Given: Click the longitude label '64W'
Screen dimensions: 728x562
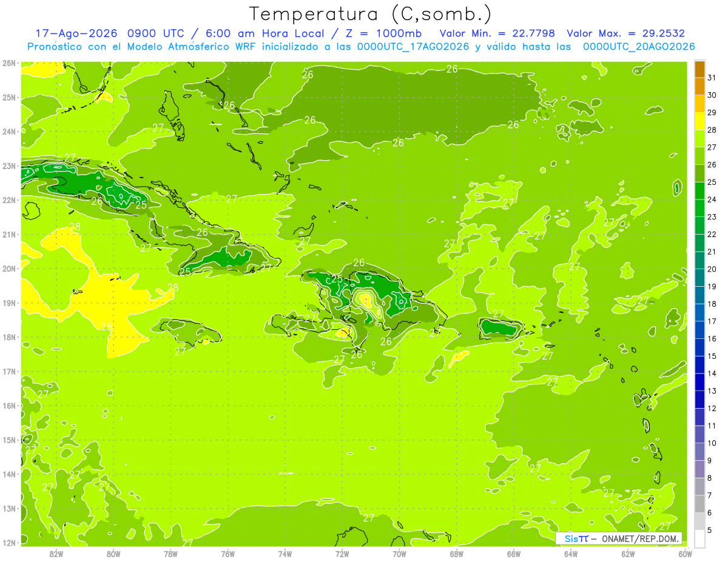Looking at the screenshot, I should coord(571,553).
